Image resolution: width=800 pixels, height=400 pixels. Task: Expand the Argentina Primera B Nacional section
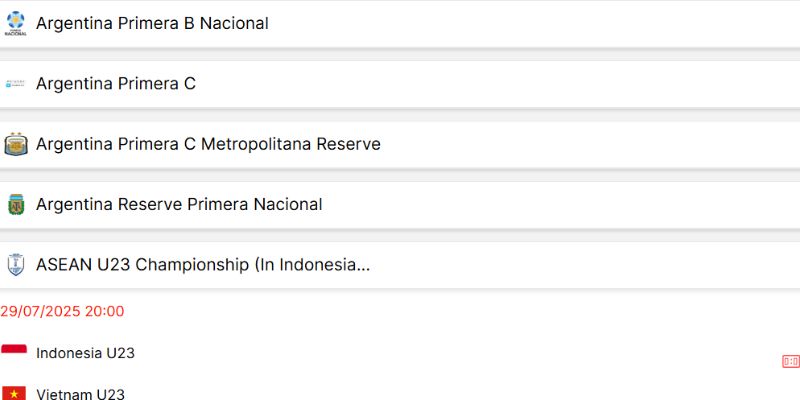point(152,23)
